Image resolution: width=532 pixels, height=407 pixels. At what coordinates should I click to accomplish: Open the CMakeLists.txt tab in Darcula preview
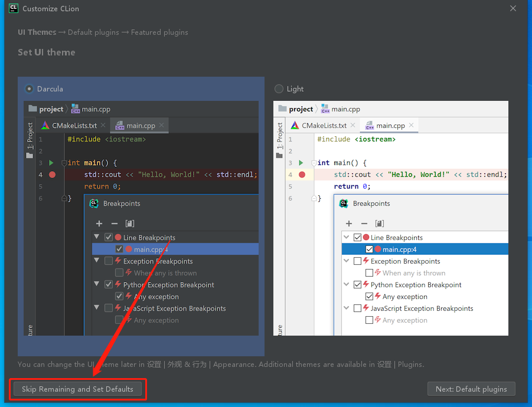coord(74,126)
